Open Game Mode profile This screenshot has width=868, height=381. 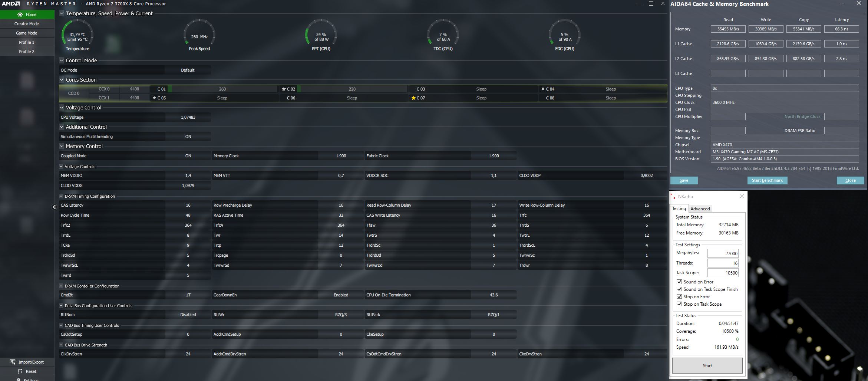[x=27, y=33]
